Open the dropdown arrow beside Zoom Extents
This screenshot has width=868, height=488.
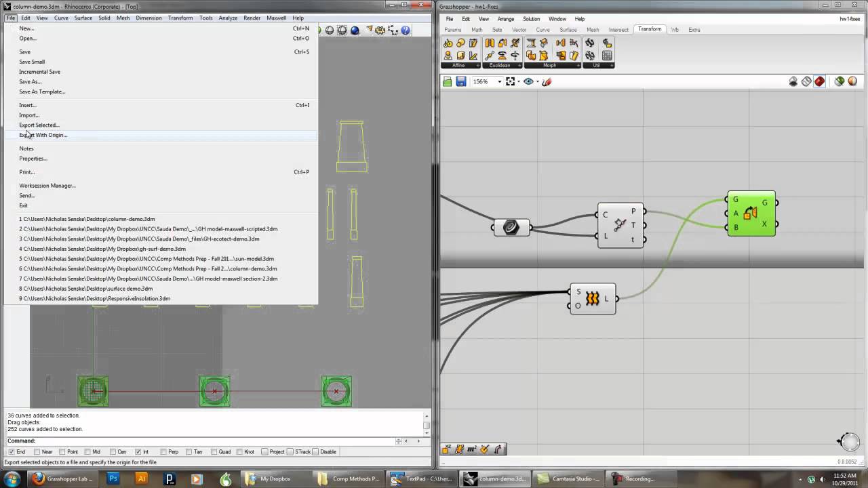(519, 81)
